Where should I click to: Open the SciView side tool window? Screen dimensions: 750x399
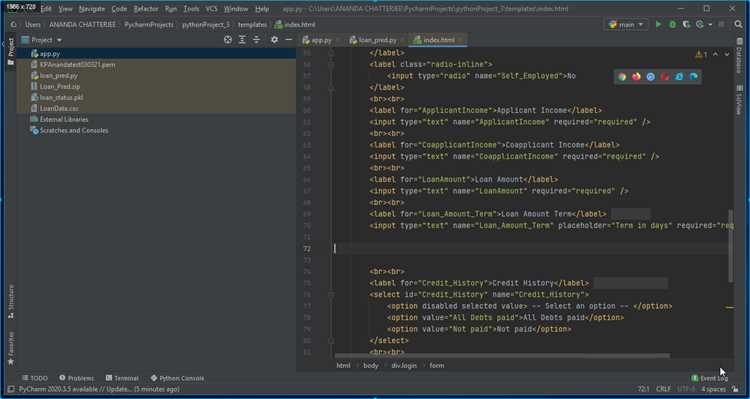coord(739,100)
